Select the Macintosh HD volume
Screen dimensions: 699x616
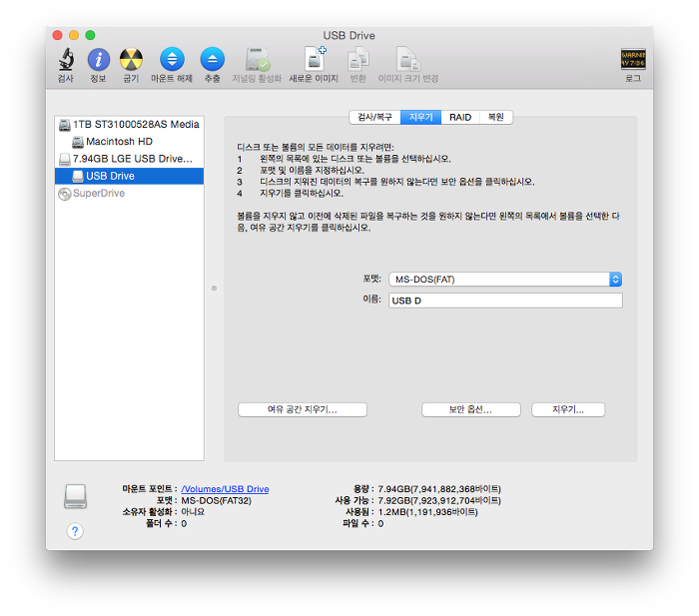(129, 142)
